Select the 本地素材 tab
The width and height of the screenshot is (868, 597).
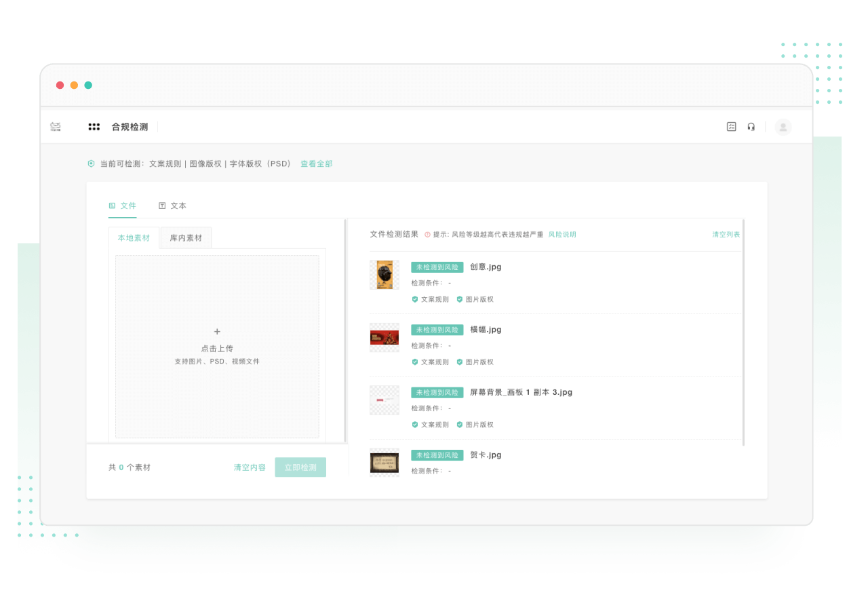[134, 237]
